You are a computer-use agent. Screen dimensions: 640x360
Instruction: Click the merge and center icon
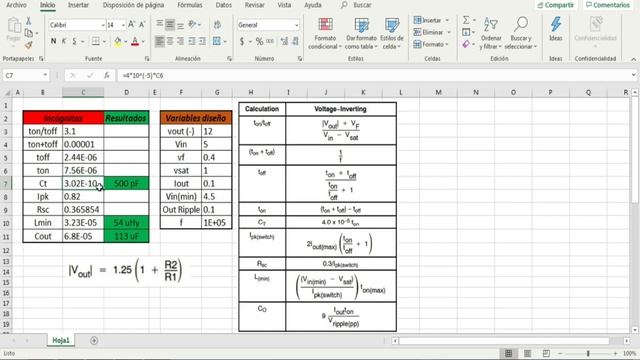(x=217, y=41)
